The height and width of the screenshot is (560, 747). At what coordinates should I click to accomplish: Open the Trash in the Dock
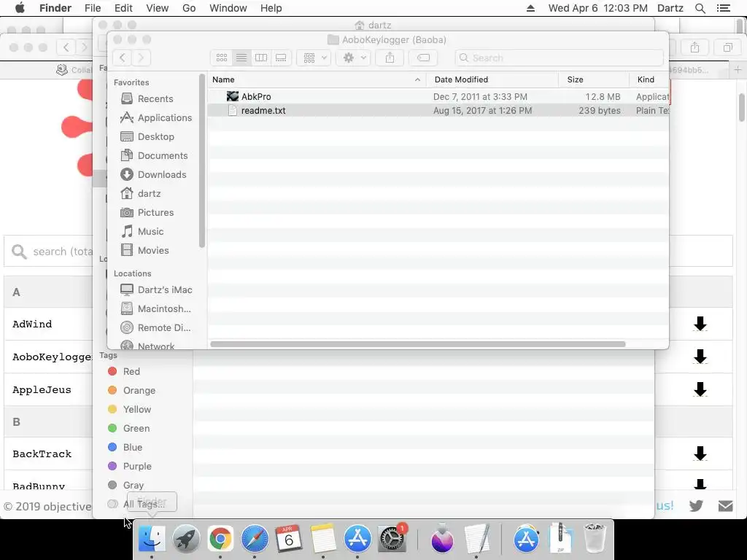click(x=595, y=539)
